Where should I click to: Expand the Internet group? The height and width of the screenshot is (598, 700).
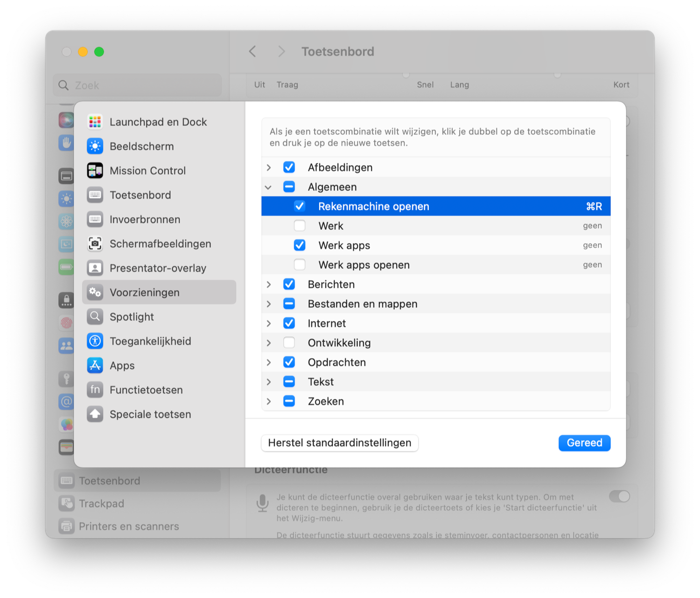click(x=269, y=323)
